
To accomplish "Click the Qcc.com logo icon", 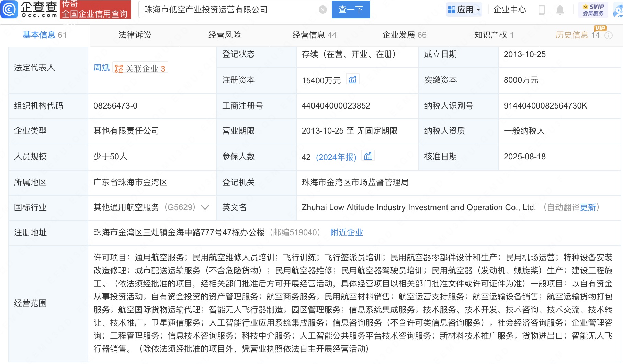I will point(9,9).
